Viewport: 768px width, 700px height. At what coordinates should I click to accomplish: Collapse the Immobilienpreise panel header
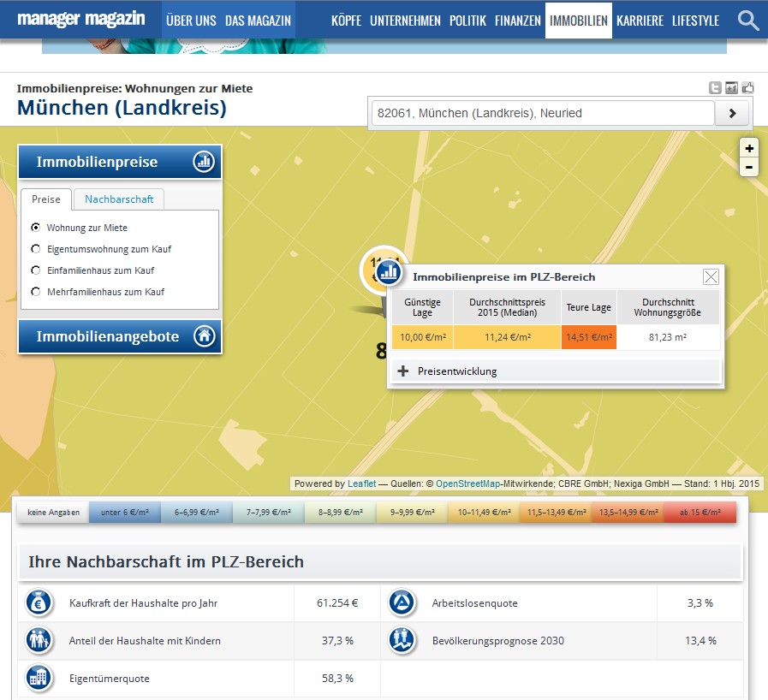pyautogui.click(x=120, y=162)
